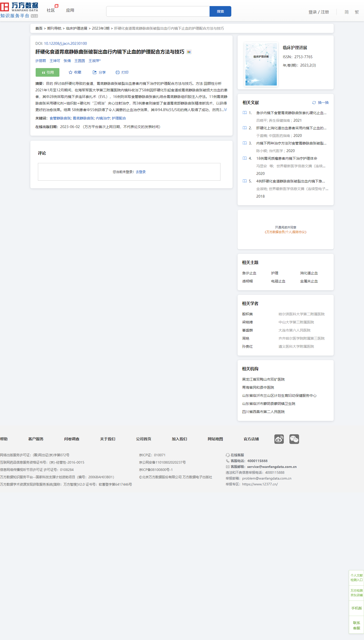Viewport: 364px width, 640px height.
Task: Switch to Simplified Chinese 简
Action: [347, 12]
